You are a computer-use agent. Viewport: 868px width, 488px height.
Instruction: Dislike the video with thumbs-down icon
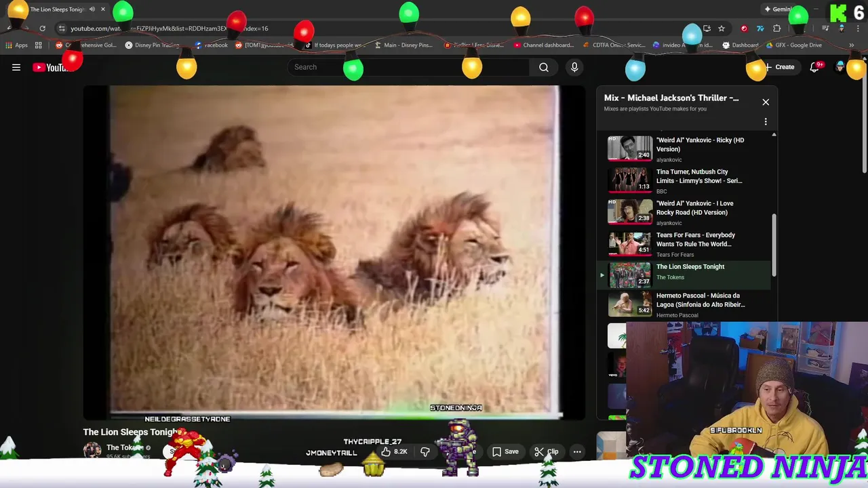coord(425,451)
